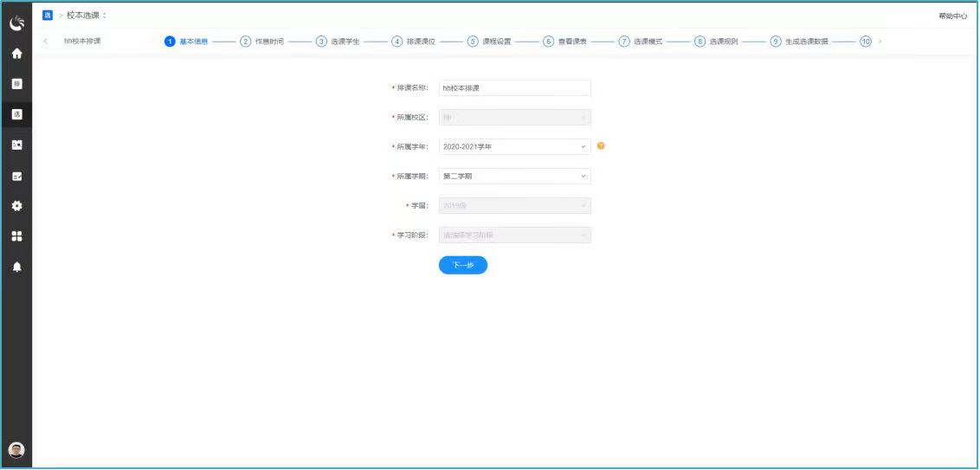Open the settings gear in the sidebar

pyautogui.click(x=16, y=206)
